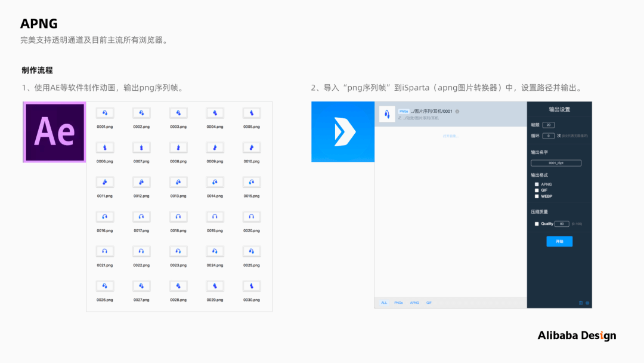The image size is (644, 363).
Task: Click the earphone thumbnail in the iSparta list
Action: click(387, 114)
